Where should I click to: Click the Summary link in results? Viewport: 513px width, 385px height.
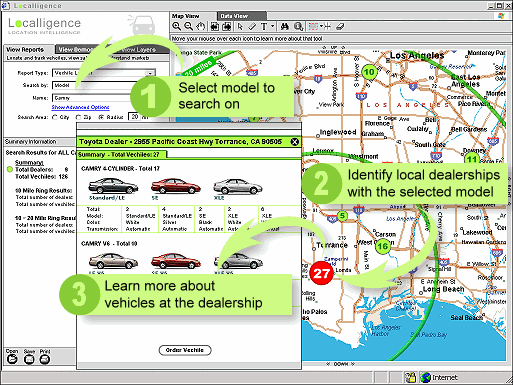(29, 162)
